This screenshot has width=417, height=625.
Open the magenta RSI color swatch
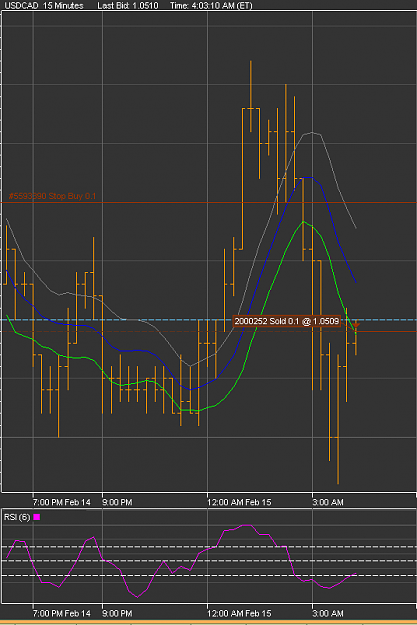37,517
